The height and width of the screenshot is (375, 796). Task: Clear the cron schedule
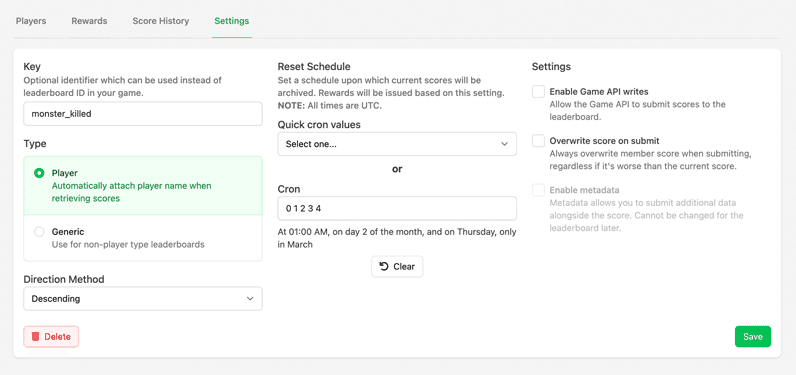(397, 266)
